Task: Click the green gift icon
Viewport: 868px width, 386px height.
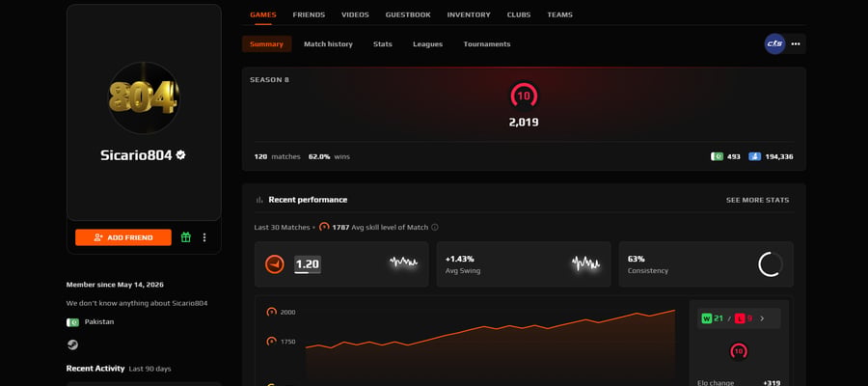Action: point(186,237)
